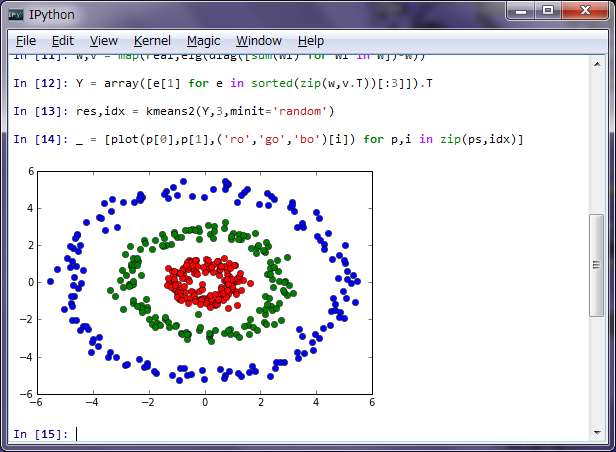Click the In [12] Y = array line
Image resolution: width=616 pixels, height=452 pixels.
pos(223,83)
